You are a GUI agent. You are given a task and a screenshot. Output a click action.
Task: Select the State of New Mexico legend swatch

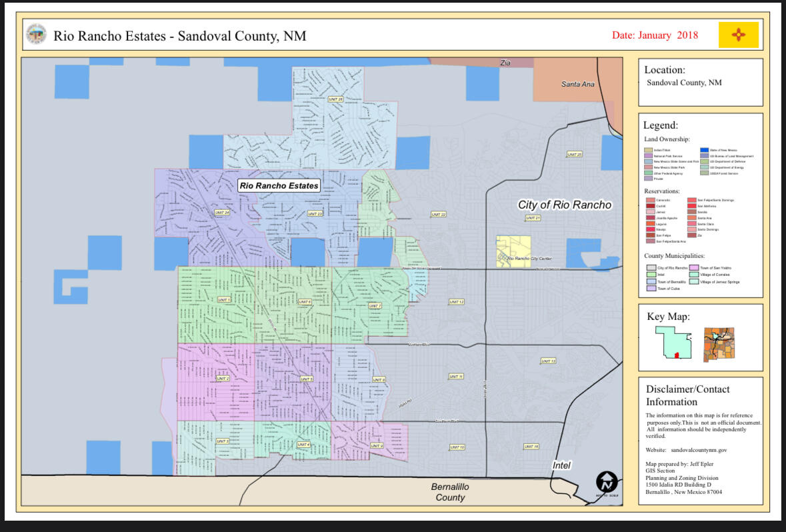pos(704,150)
